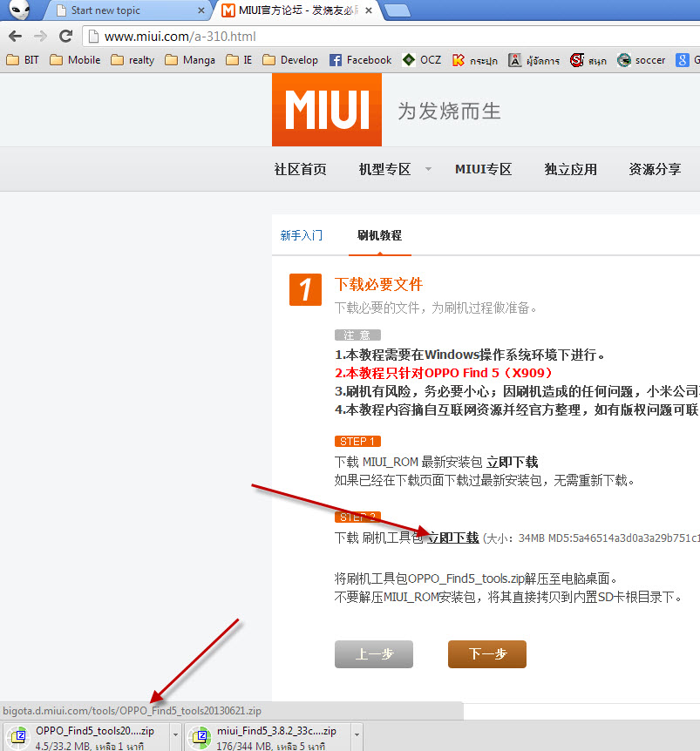Click 立即下载 link for 刷机工具包
Viewport: 700px width, 751px height.
(452, 538)
